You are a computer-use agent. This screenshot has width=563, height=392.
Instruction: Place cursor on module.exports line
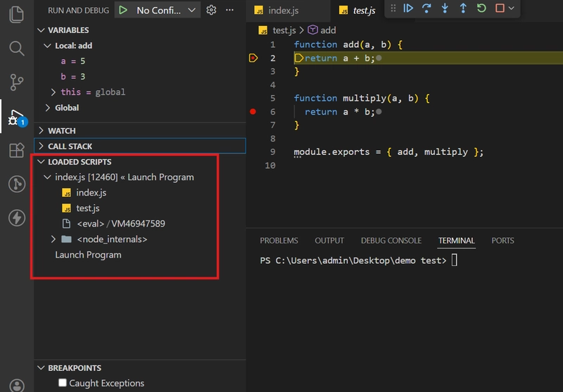coord(388,152)
